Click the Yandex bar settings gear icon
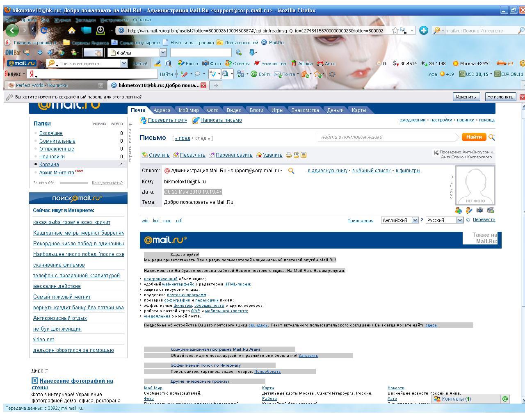The width and height of the screenshot is (525, 420). 332,74
